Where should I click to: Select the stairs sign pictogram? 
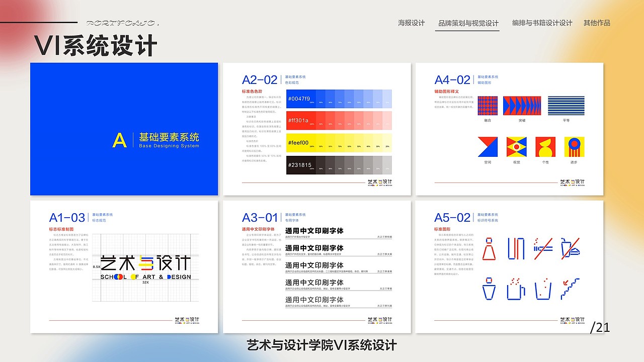point(570,288)
